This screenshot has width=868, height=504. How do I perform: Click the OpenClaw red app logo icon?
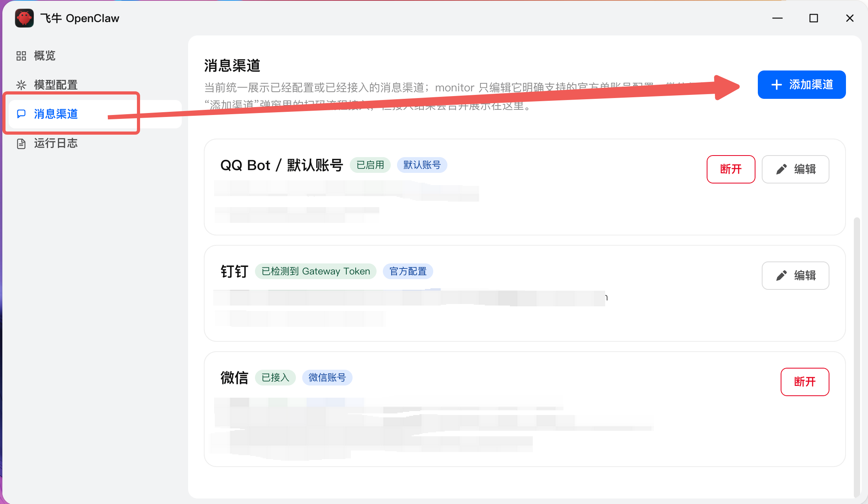(x=24, y=18)
